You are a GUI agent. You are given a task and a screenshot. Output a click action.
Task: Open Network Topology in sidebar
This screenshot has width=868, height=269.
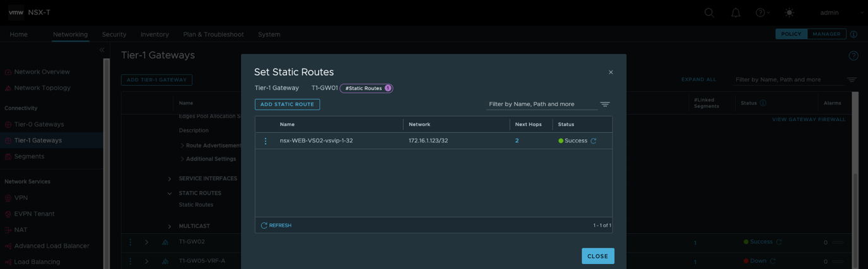tap(42, 88)
